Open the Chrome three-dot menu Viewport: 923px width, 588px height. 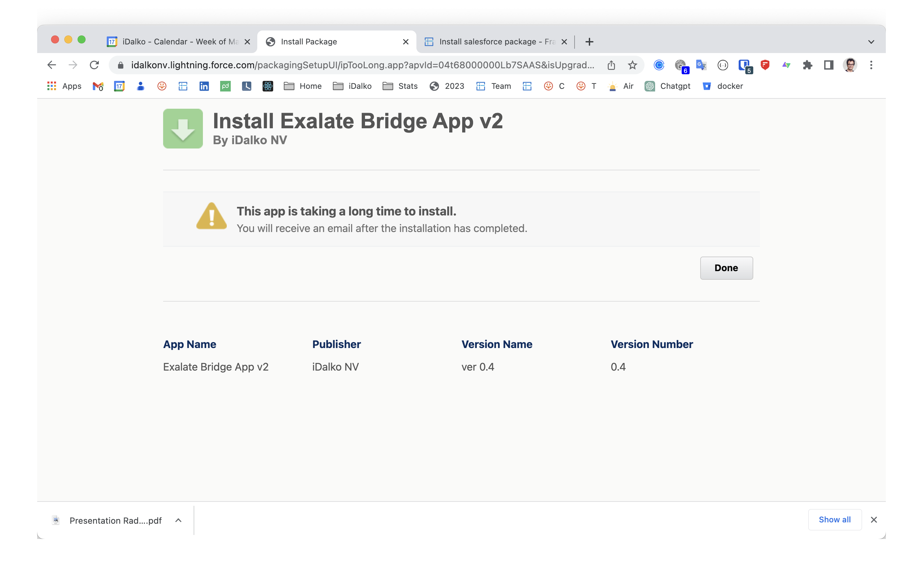pos(871,65)
